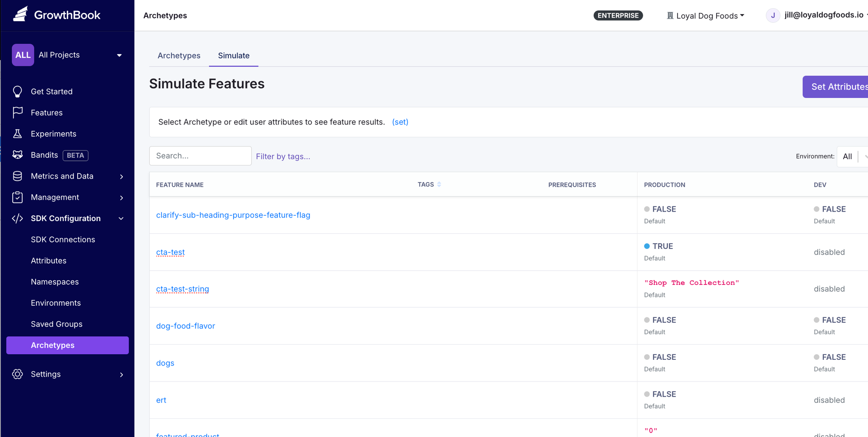Go to Attributes in the sidebar

49,261
